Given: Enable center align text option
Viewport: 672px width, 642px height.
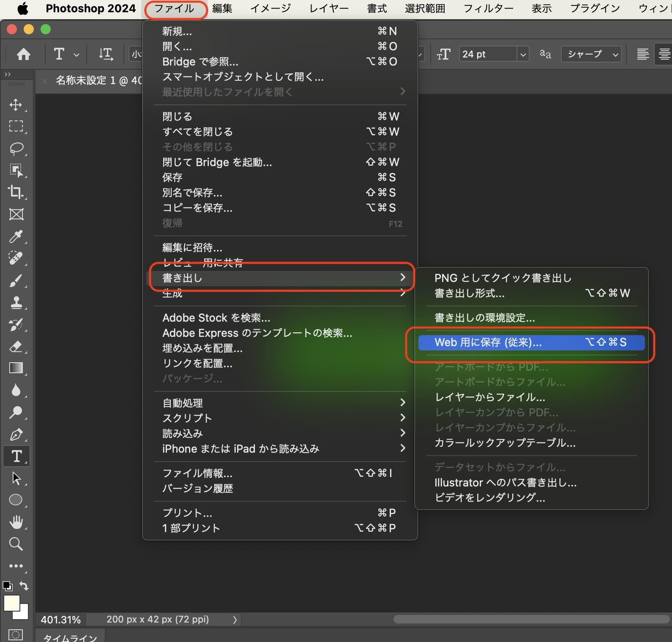Looking at the screenshot, I should [x=664, y=54].
